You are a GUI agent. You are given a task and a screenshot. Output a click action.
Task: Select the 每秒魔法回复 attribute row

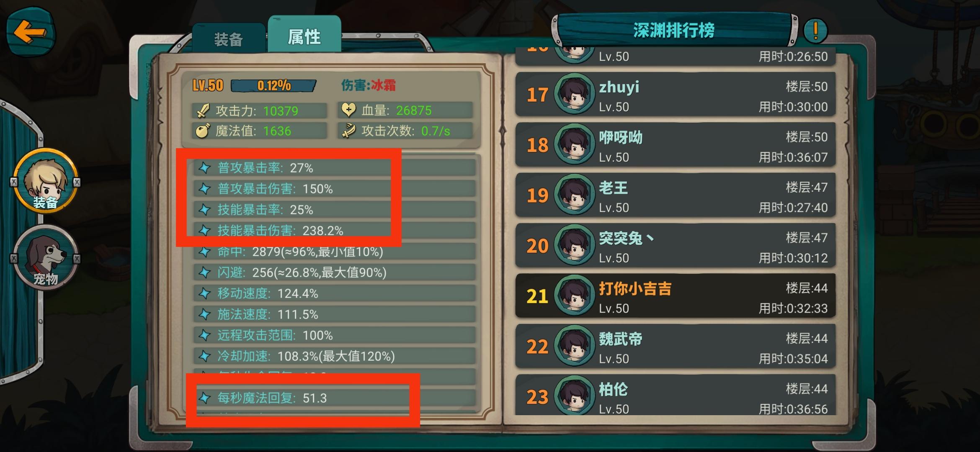[x=334, y=398]
